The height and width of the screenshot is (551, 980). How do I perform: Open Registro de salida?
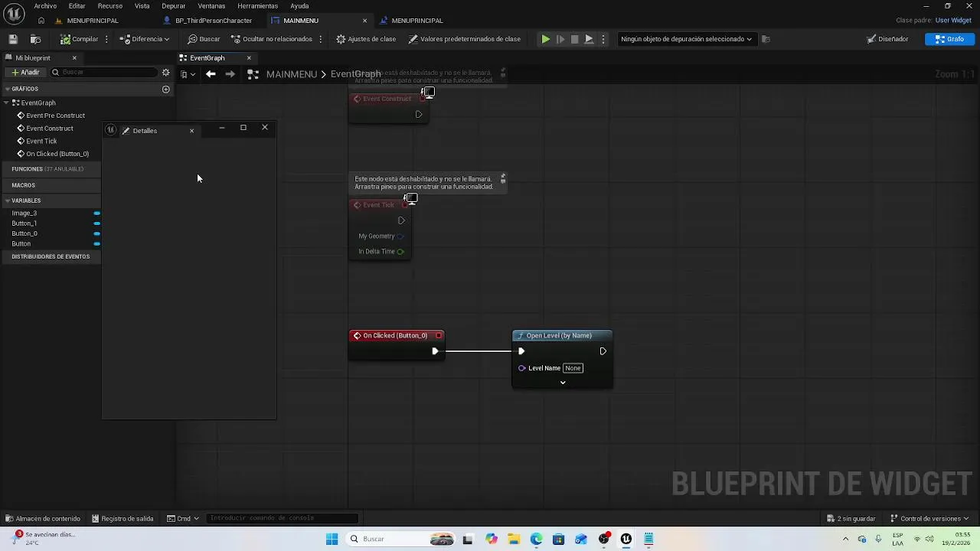coord(122,518)
